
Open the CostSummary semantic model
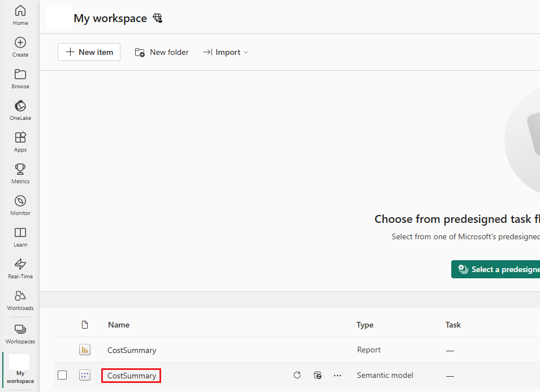[x=132, y=376]
